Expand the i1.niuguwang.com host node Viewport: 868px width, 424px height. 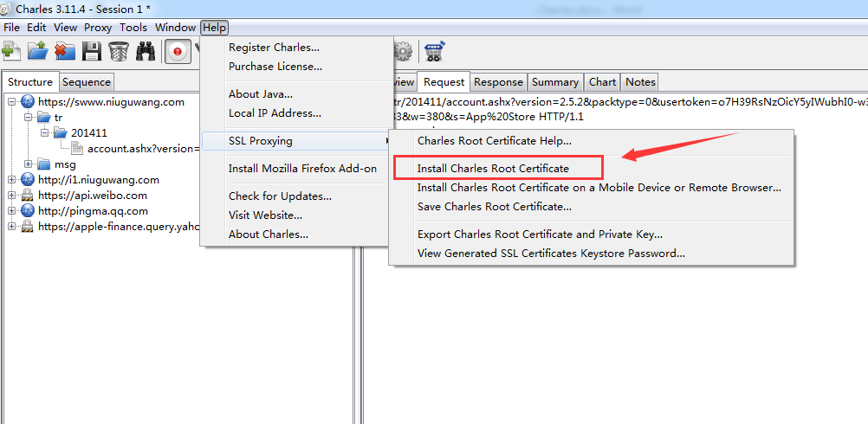tap(11, 180)
